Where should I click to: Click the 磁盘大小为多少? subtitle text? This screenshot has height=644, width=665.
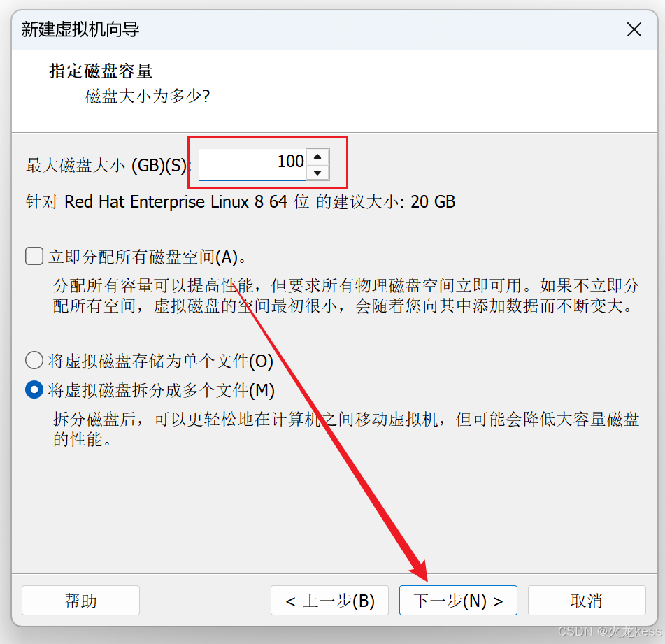148,96
